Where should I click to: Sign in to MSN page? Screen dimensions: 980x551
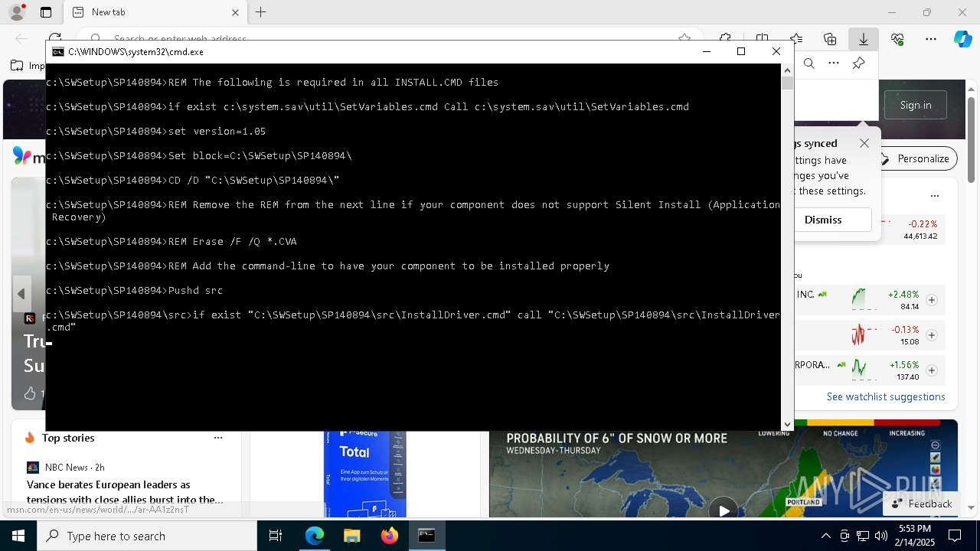[916, 105]
